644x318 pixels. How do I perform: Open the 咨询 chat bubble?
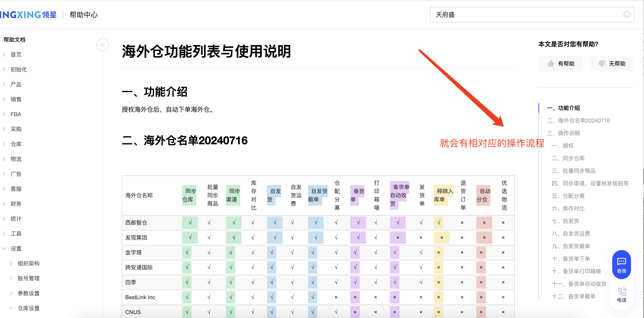[x=621, y=264]
